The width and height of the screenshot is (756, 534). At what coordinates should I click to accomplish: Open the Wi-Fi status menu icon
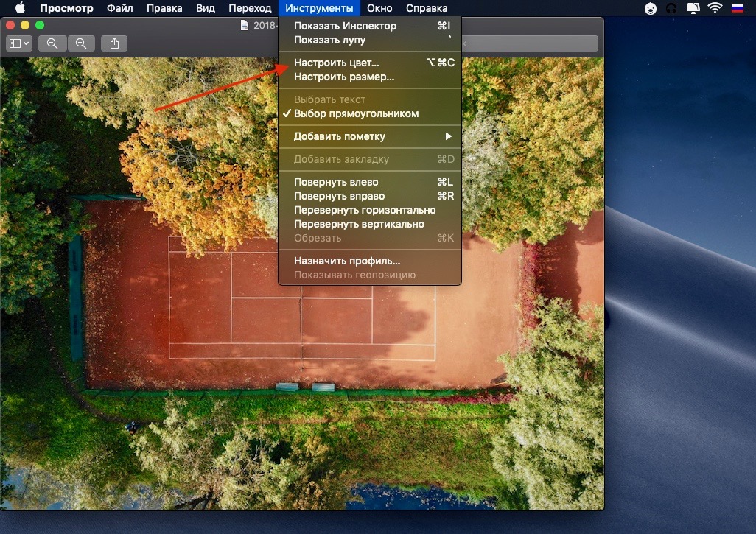coord(715,8)
